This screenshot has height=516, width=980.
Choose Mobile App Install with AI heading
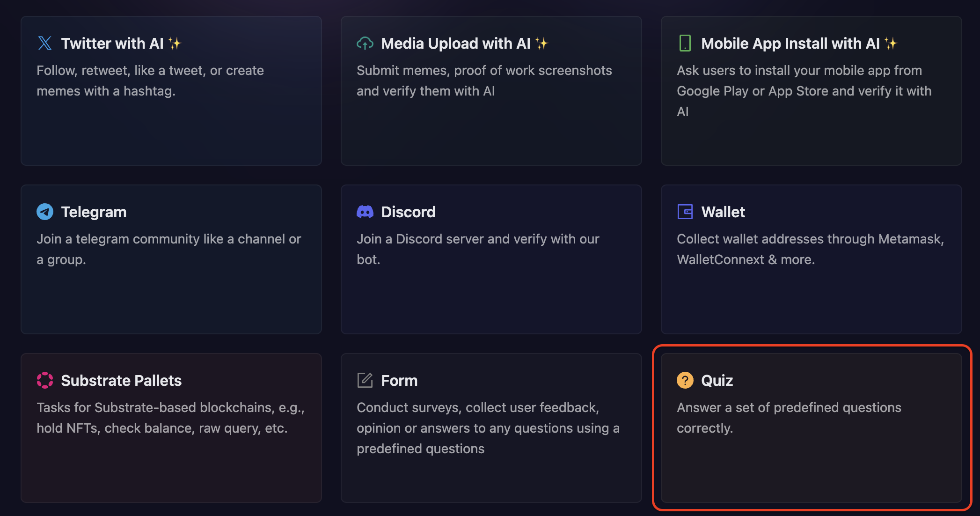tap(790, 44)
